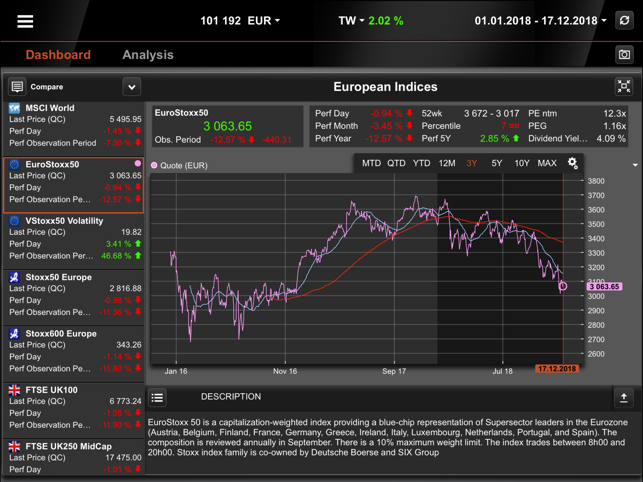Select the FTSE UK250 MidCap index row
This screenshot has width=643, height=482.
click(x=74, y=457)
